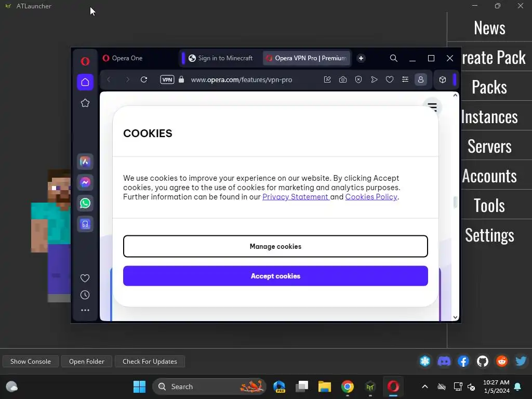Open WhatsApp in the Opera sidebar
Viewport: 532px width, 399px height.
(85, 203)
